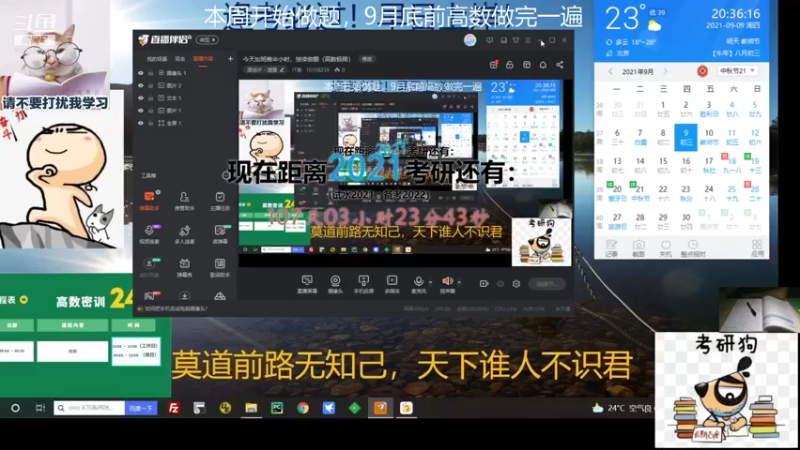Click the start-streaming button beside the gear
800x450 pixels.
(546, 284)
